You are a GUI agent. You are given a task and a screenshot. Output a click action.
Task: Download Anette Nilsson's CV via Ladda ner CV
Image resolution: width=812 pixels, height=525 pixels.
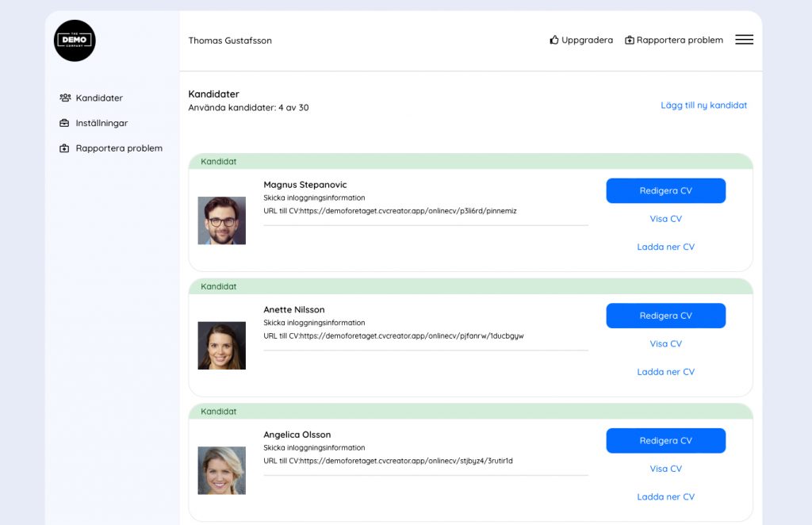coord(665,372)
